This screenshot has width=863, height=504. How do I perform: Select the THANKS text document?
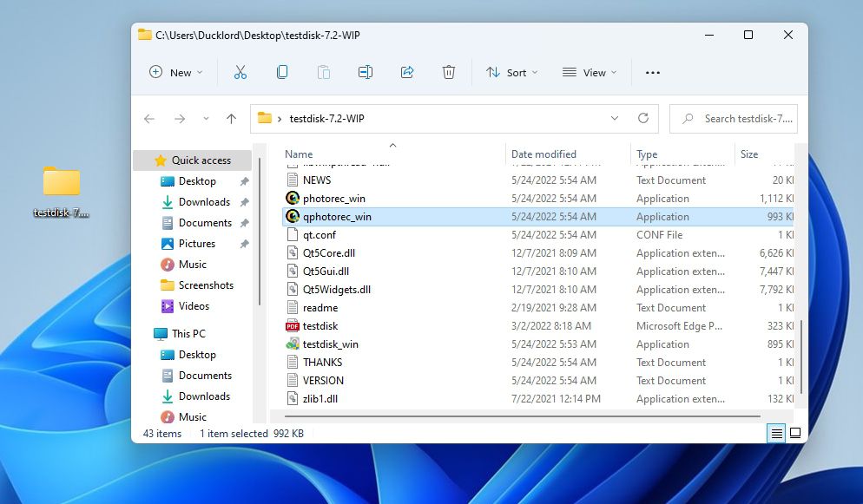pyautogui.click(x=322, y=362)
